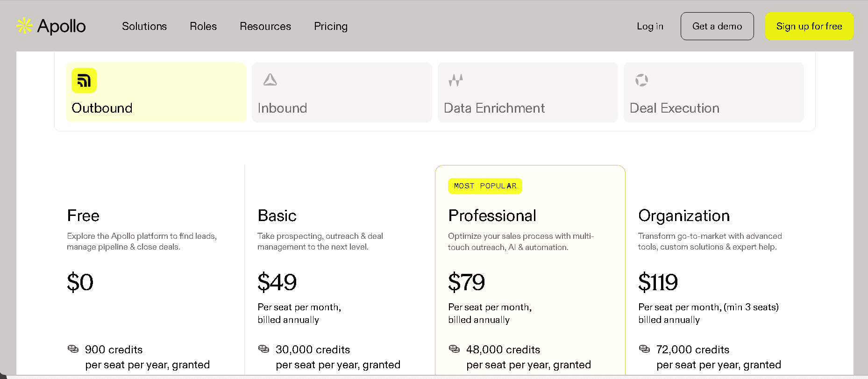The width and height of the screenshot is (868, 379).
Task: Go to the Pricing page
Action: 331,26
